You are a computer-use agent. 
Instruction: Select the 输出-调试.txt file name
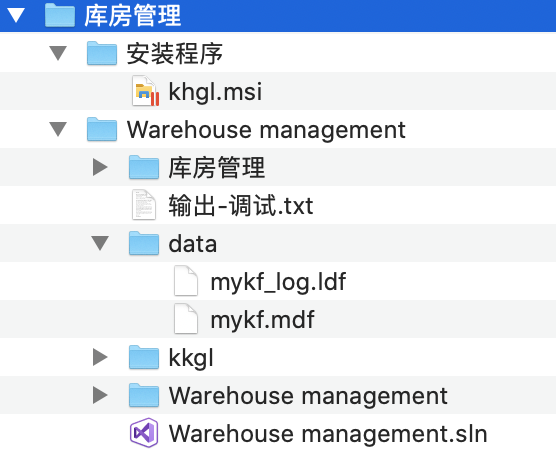[x=241, y=205]
